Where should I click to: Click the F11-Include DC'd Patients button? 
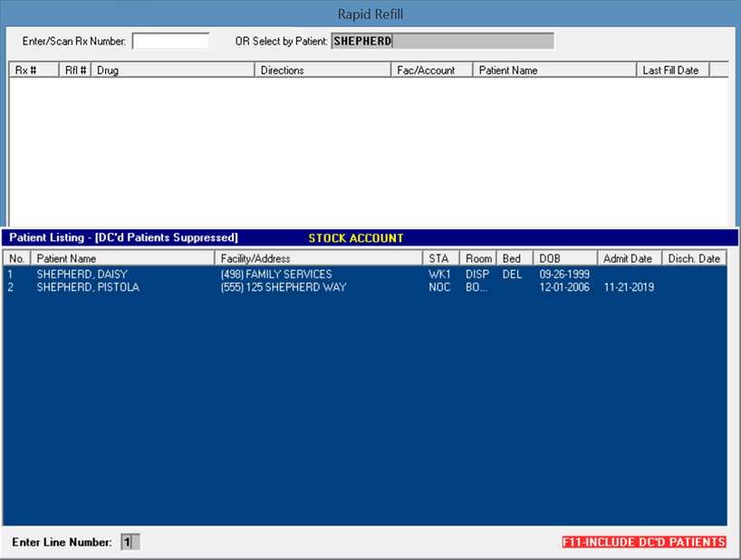[643, 542]
